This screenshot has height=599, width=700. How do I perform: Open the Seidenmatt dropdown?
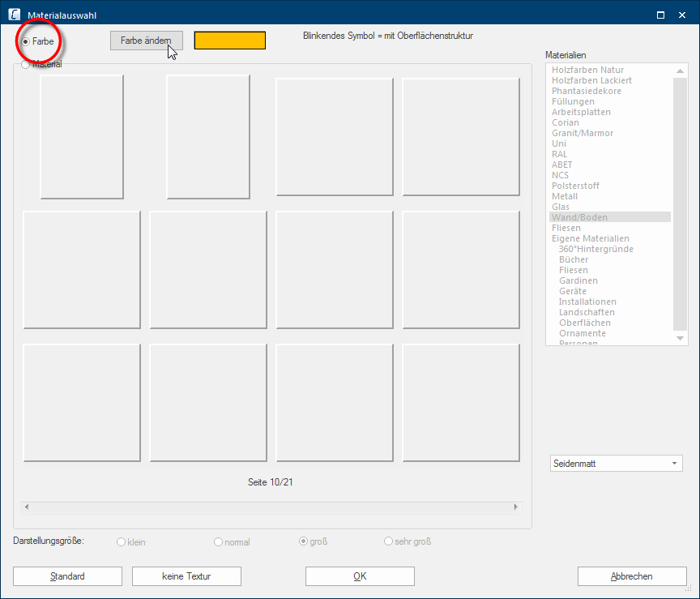(x=616, y=464)
